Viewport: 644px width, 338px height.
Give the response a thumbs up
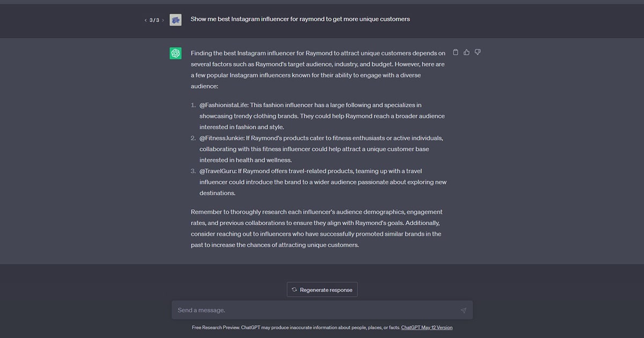click(466, 52)
